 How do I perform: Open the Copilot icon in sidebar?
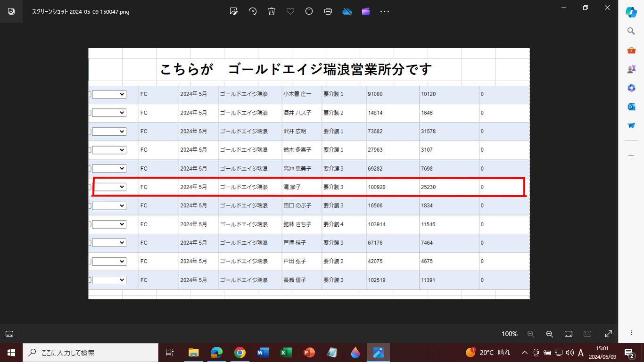pyautogui.click(x=631, y=13)
